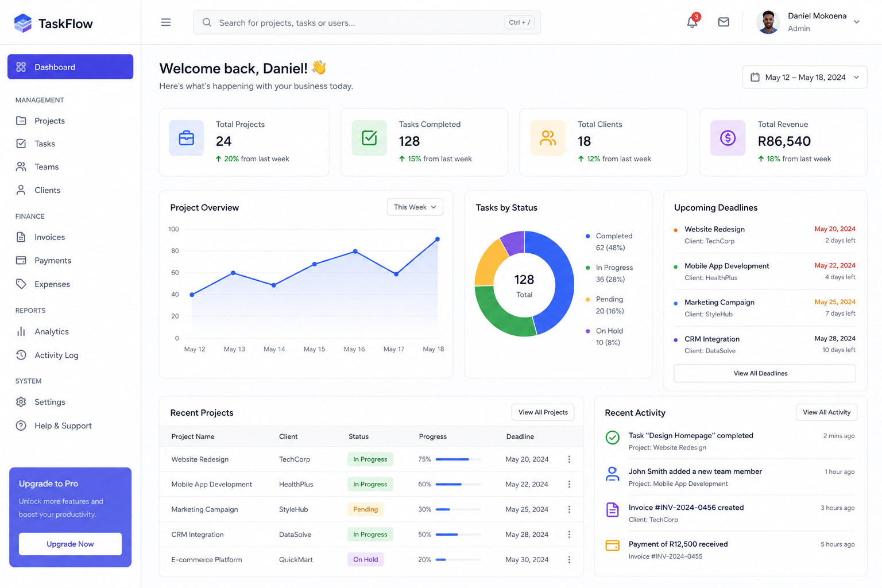Click the payment card icon in Recent Activity
The image size is (882, 588).
tap(613, 546)
